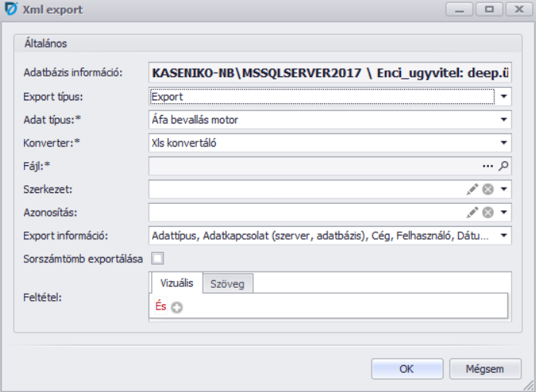536x392 pixels.
Task: Expand the Adat típus dropdown list
Action: (504, 120)
